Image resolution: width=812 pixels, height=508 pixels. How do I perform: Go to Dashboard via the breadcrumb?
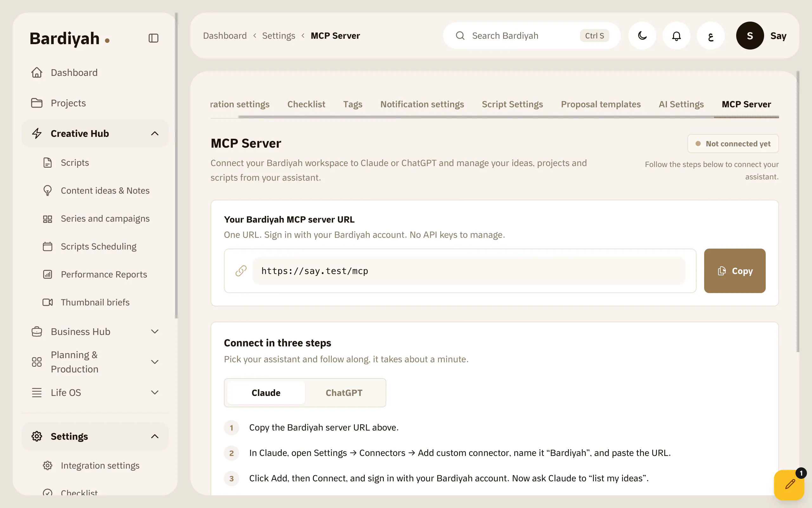point(225,36)
